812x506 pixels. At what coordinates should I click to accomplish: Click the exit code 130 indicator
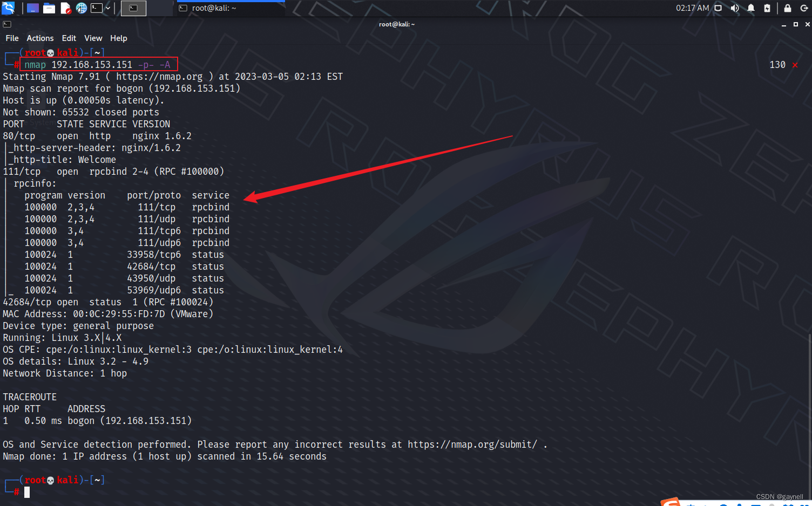[777, 65]
